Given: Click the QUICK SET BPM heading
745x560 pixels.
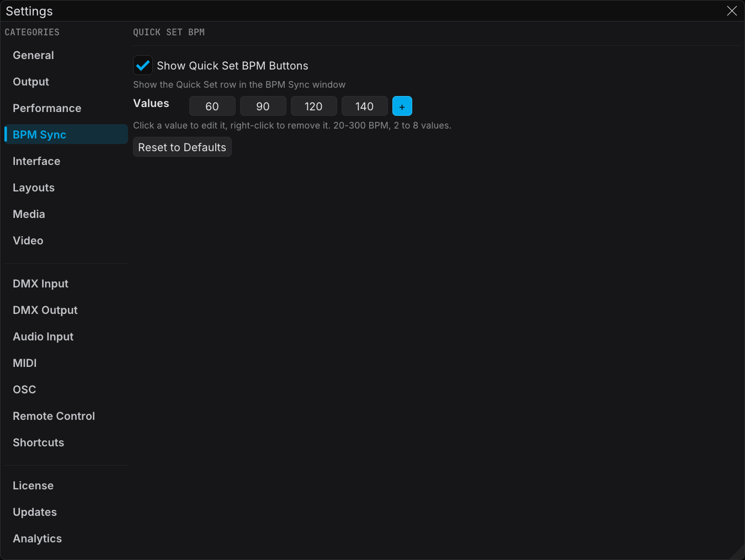Looking at the screenshot, I should click(169, 32).
